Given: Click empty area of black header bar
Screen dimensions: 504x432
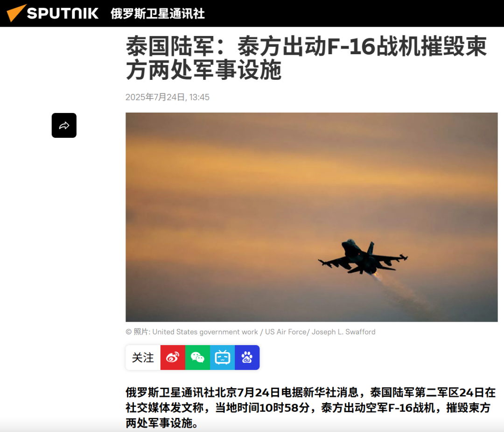Looking at the screenshot, I should 354,13.
